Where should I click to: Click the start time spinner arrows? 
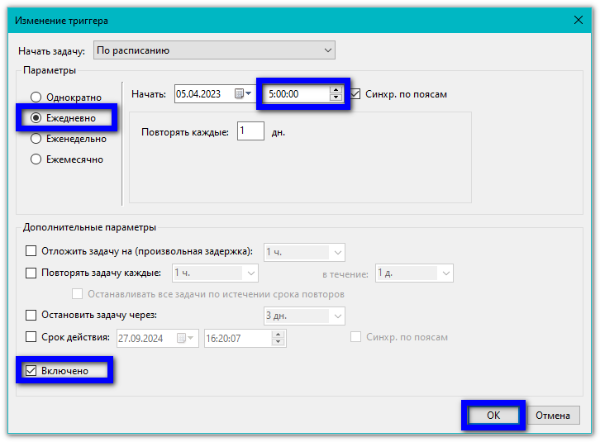(336, 94)
